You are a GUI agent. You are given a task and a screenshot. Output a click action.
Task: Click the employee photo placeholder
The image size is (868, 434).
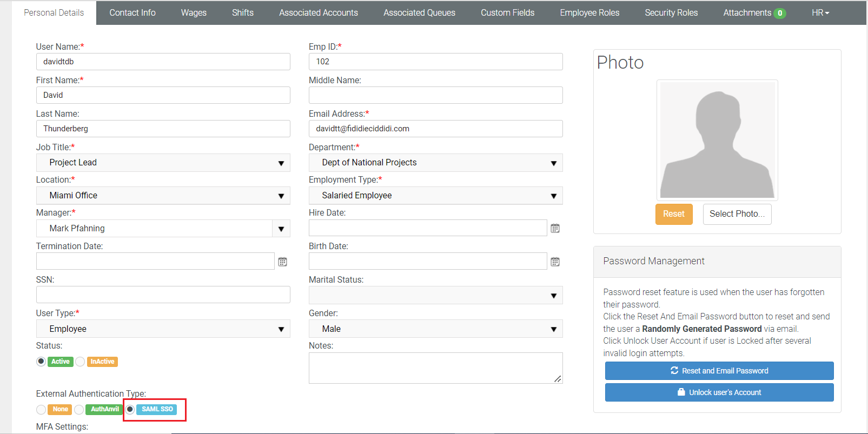717,140
